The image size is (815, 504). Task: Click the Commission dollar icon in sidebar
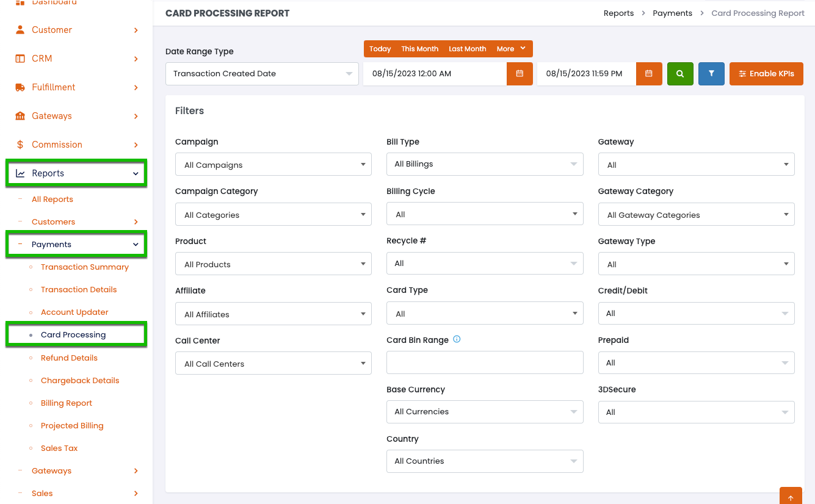click(x=20, y=145)
